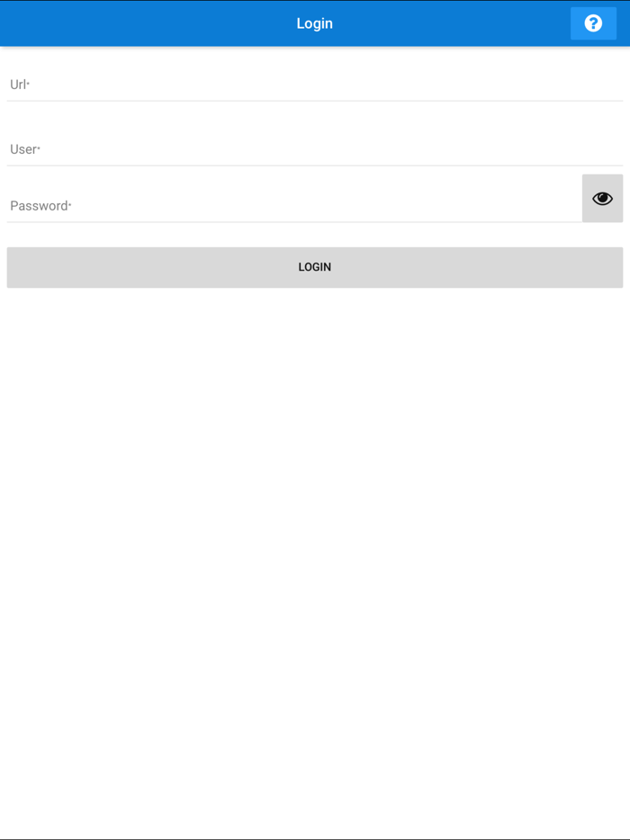Screen dimensions: 630x840
Task: Click the blue help button in the header
Action: click(593, 23)
